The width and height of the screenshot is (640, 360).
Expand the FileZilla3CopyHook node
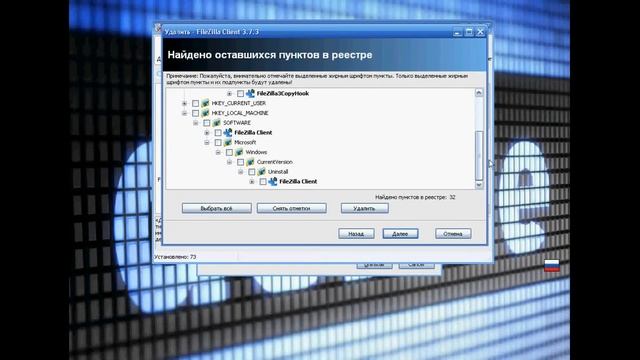pos(229,93)
